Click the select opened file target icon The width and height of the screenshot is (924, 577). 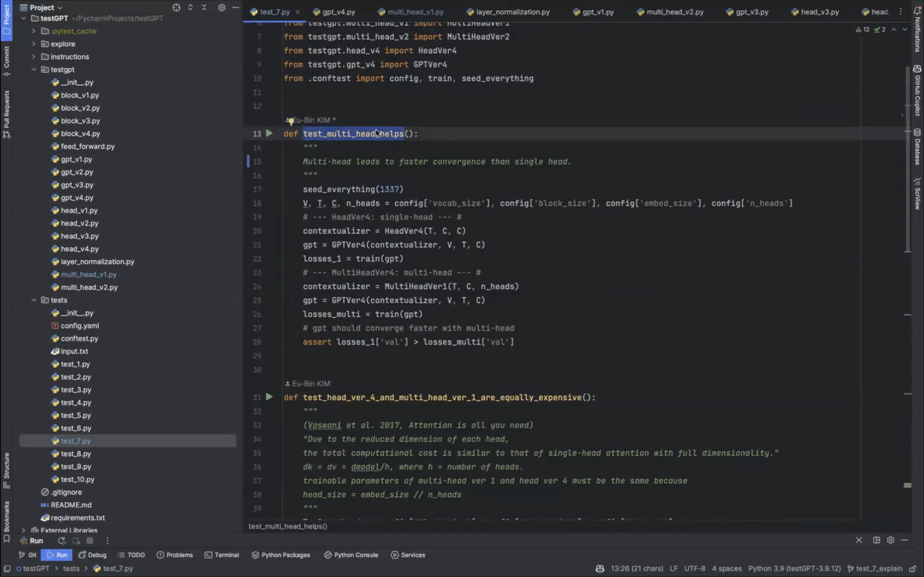coord(176,7)
